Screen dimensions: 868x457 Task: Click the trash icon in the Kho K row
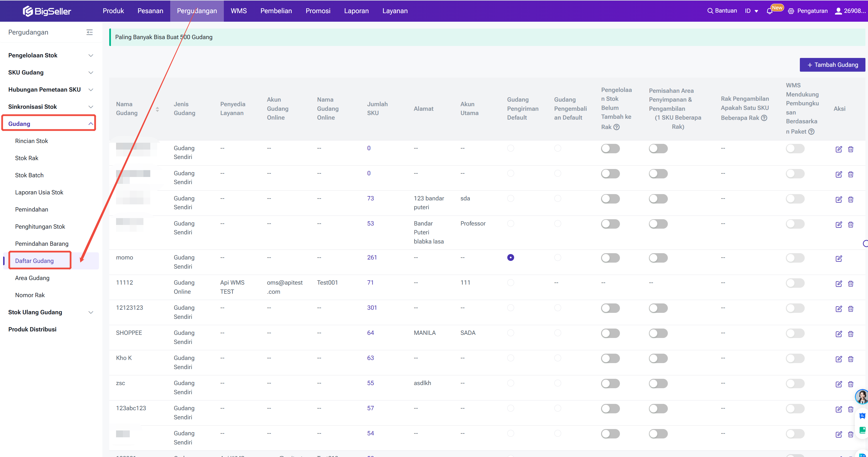851,359
